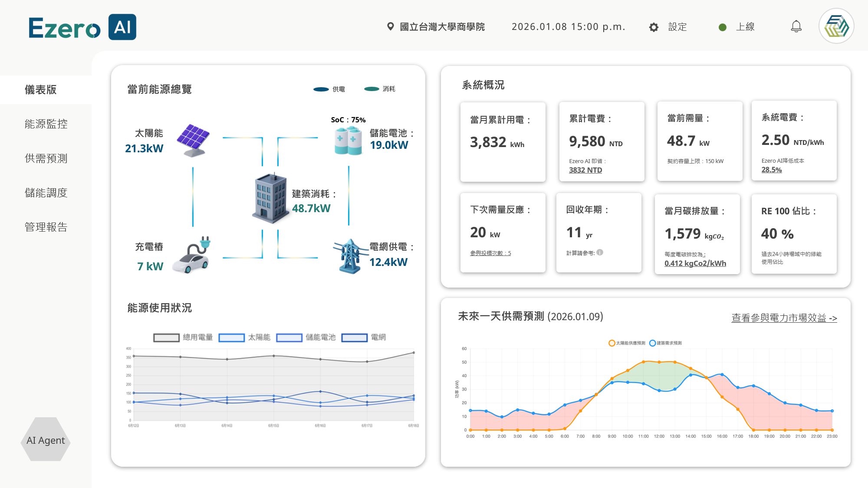This screenshot has height=488, width=868.
Task: Click the building consumption icon
Action: point(270,198)
